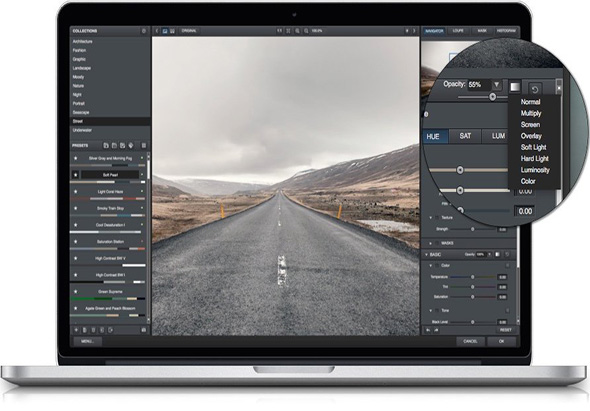Screen dimensions: 590x411
Task: Choose Multiply blend mode
Action: point(531,113)
